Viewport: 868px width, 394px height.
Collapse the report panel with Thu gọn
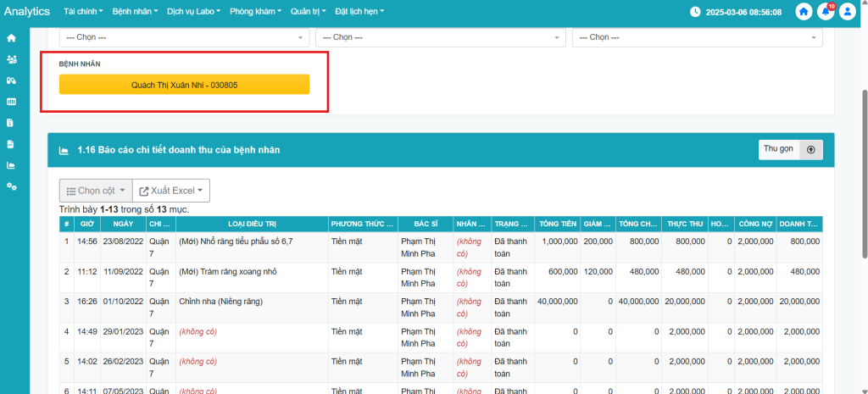(x=790, y=149)
